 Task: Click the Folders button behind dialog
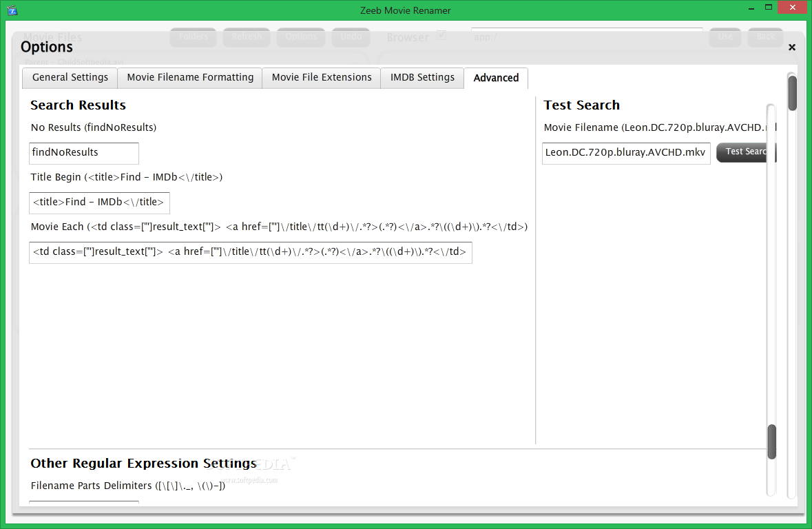pyautogui.click(x=193, y=37)
